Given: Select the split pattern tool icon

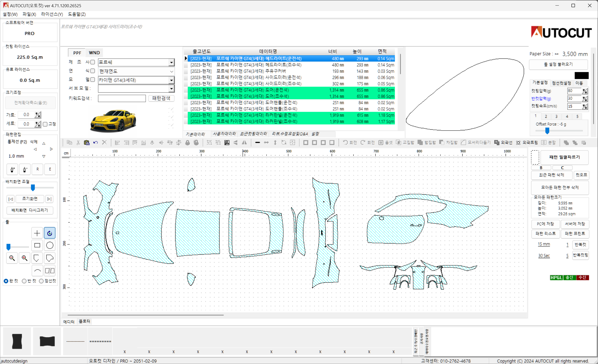Looking at the screenshot, I should [50, 271].
